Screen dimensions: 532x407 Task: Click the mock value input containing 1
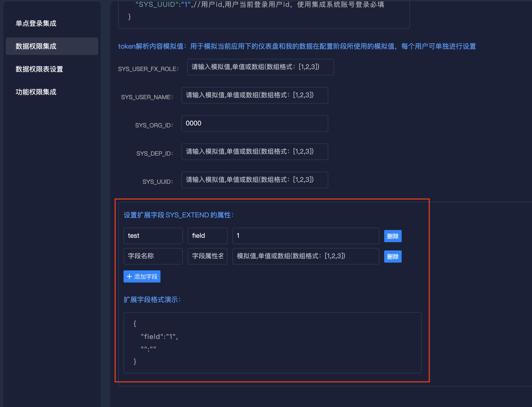306,236
